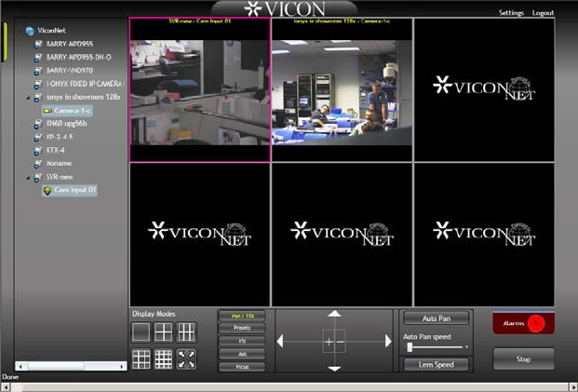Viewport: 578px width, 392px height.
Task: Select single-view display mode
Action: coord(141,332)
